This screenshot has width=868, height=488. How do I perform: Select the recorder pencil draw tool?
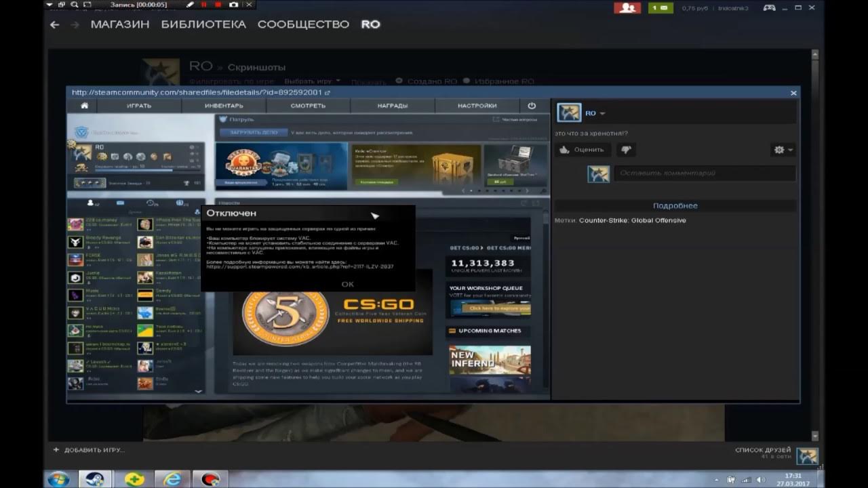tap(190, 5)
